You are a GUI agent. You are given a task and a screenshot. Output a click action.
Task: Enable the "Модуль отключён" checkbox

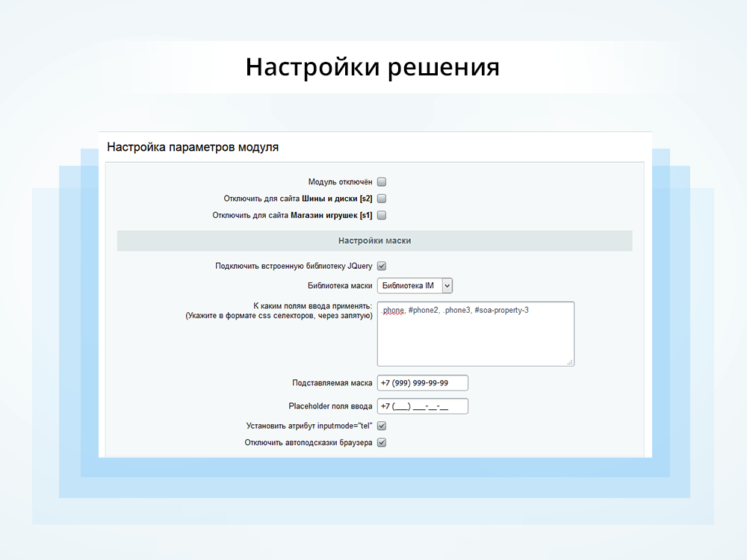[x=381, y=181]
